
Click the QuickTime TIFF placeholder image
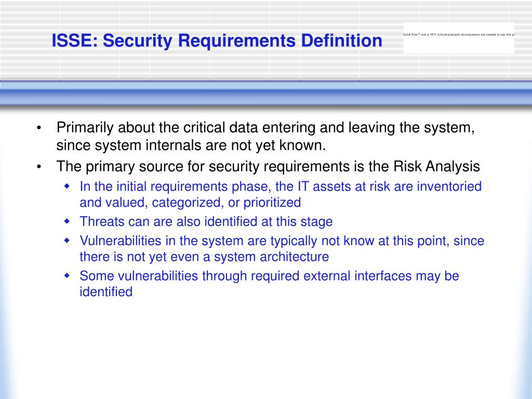point(459,37)
